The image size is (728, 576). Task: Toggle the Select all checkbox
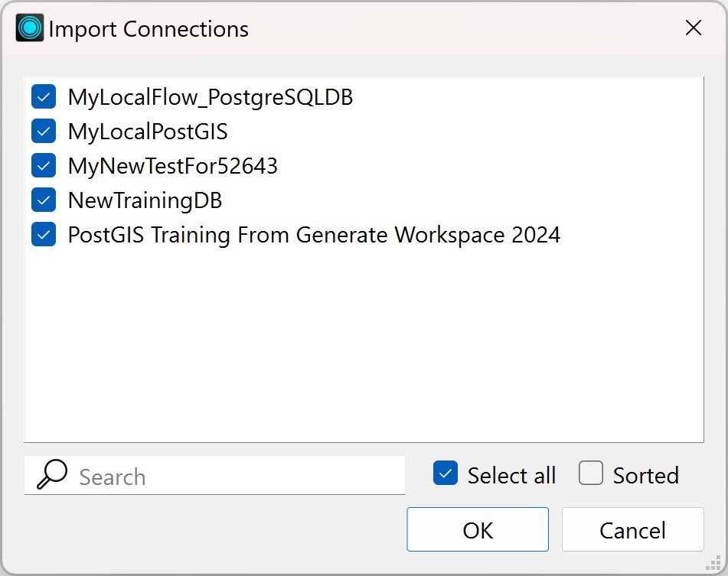(446, 473)
